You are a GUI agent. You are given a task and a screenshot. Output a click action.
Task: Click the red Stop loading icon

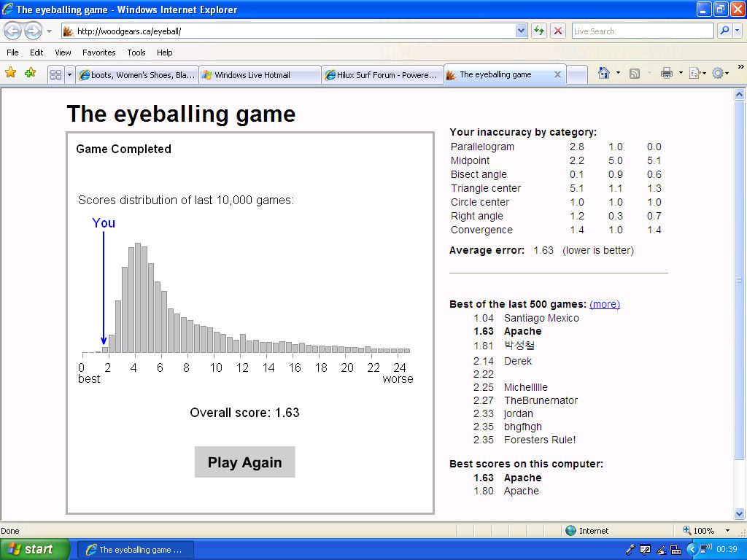[558, 31]
